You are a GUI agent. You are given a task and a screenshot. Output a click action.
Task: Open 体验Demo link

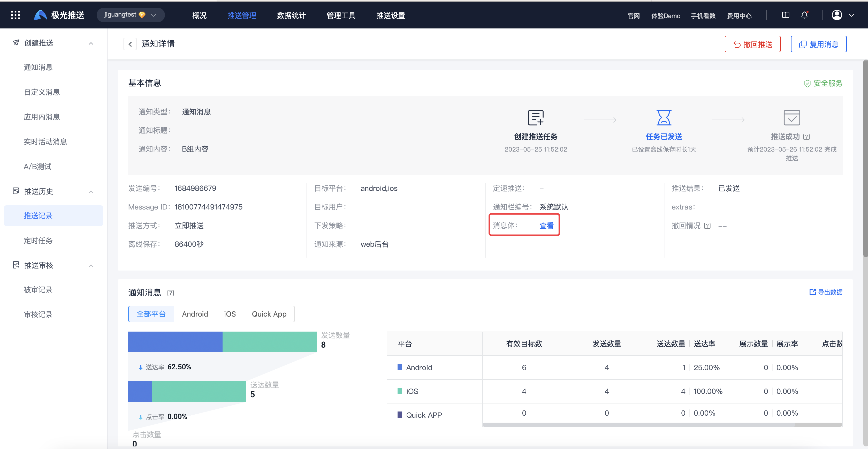[666, 16]
